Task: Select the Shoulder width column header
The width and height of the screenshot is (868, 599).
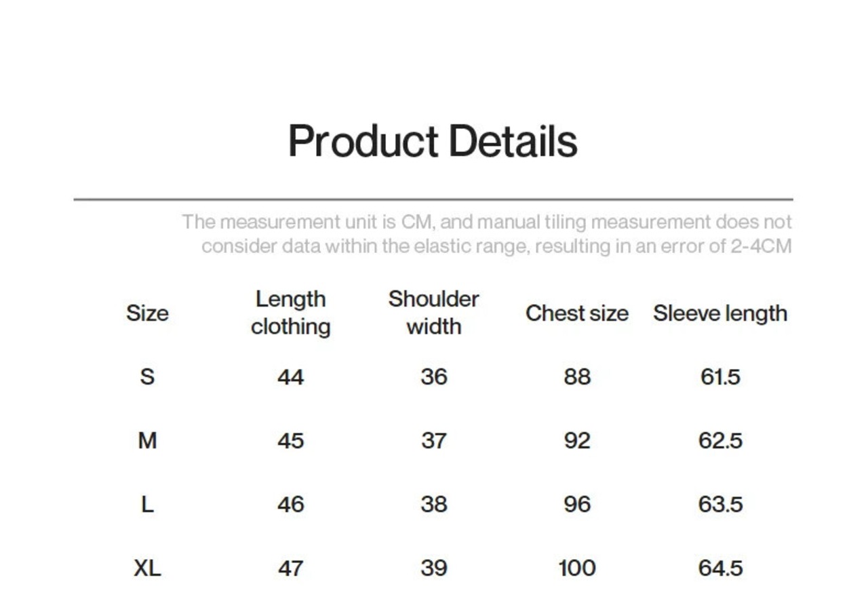Action: [433, 313]
